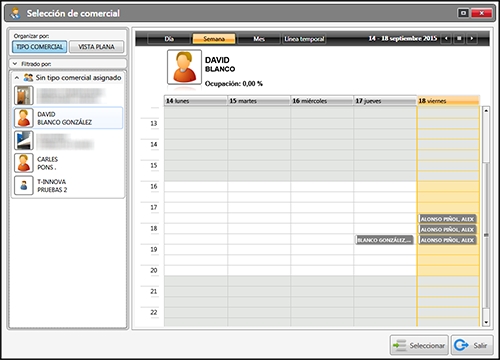Viewport: 500px width, 360px height.
Task: Select CARLES PONS in commercial list
Action: 68,163
